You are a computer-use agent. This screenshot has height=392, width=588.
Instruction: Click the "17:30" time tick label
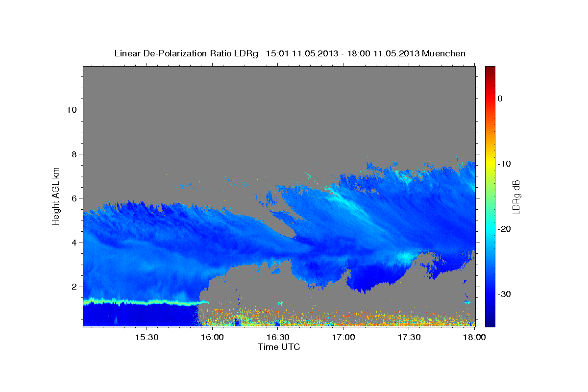[x=409, y=338]
